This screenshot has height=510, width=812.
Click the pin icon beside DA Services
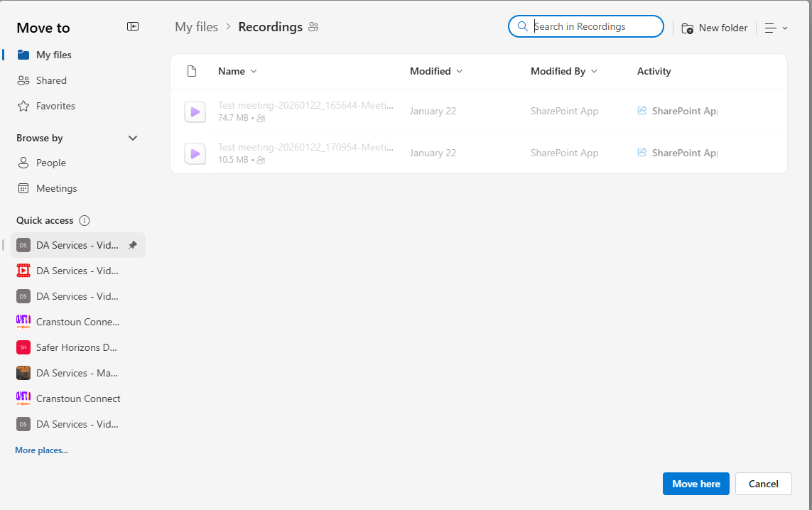(133, 245)
